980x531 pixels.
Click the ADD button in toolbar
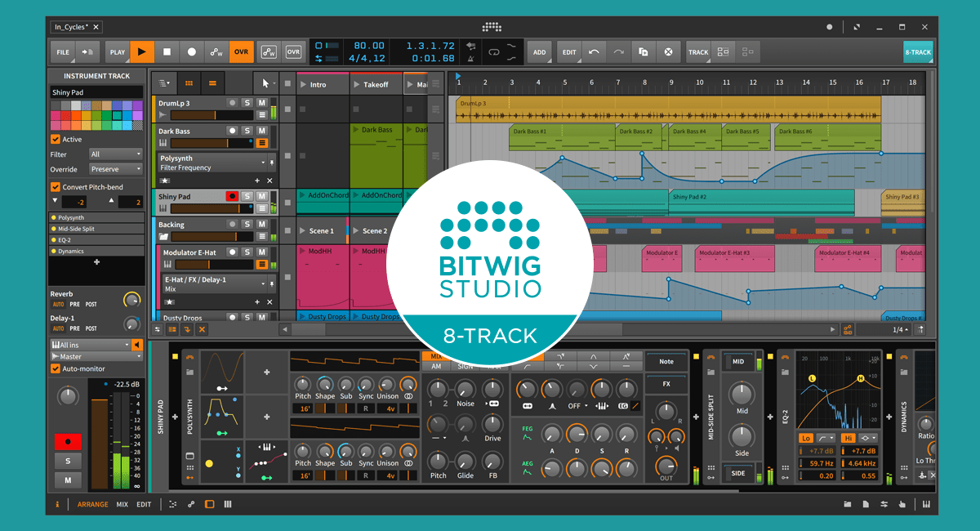(539, 51)
